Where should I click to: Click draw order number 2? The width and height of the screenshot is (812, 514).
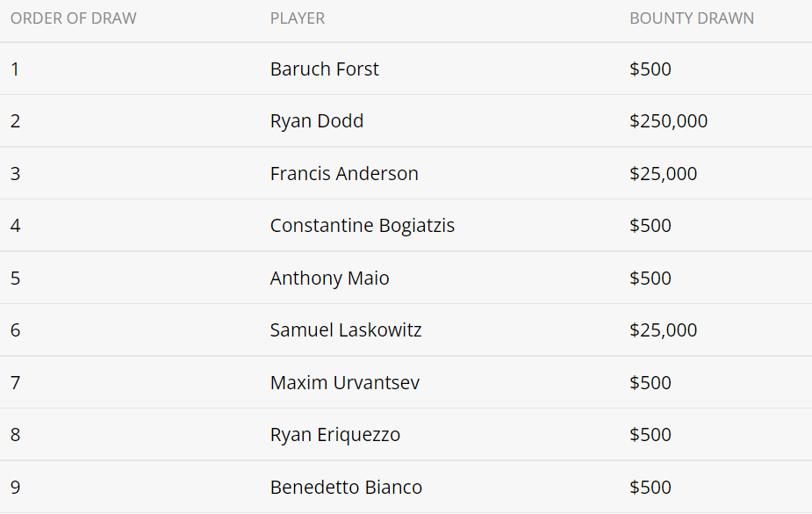16,121
